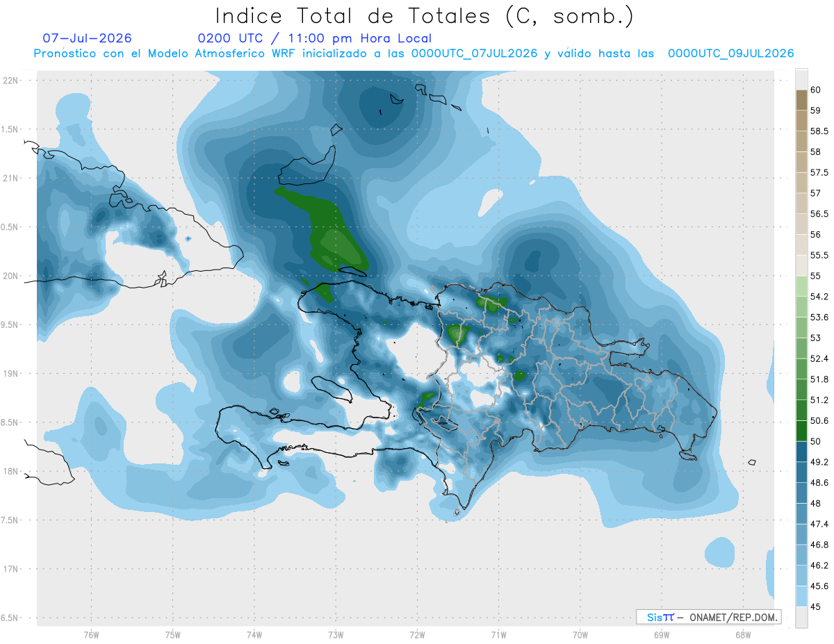
Task: Pick the lightest blue swatch between 45 and 45.6
Action: point(801,596)
